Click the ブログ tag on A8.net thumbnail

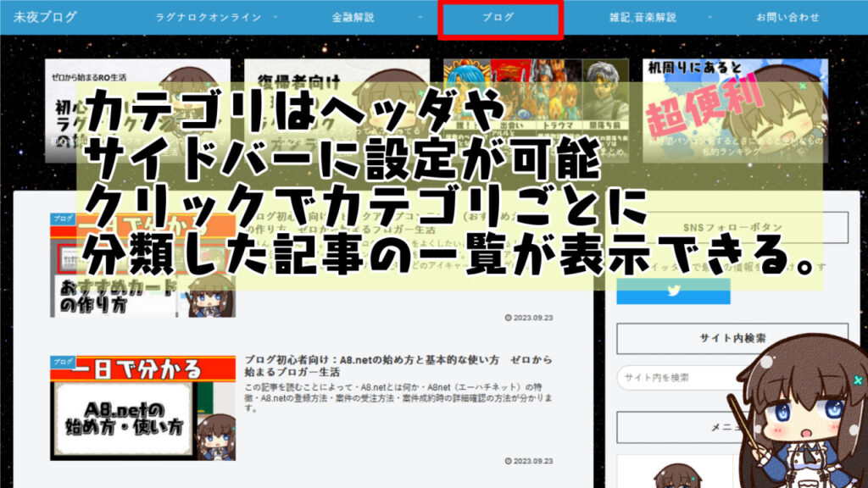[63, 362]
